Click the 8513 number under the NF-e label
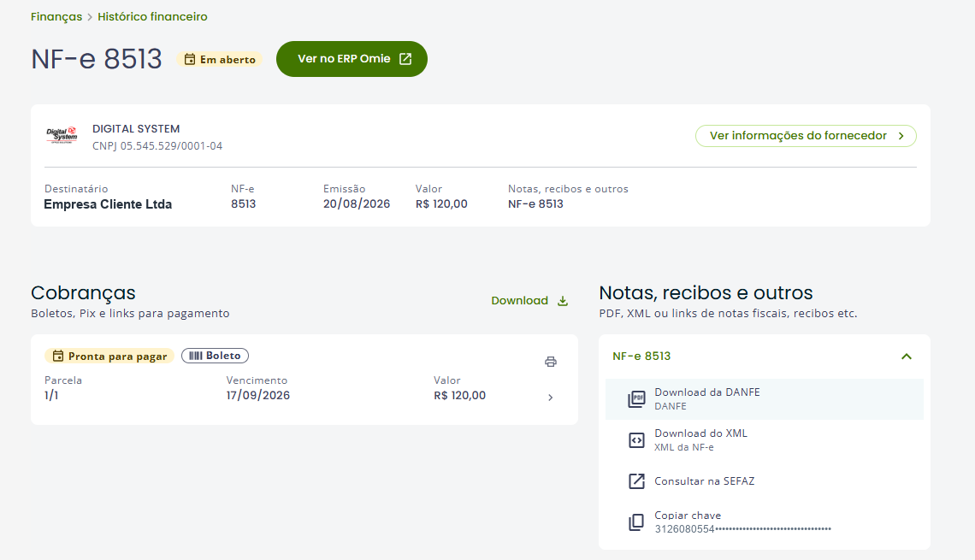 [243, 203]
